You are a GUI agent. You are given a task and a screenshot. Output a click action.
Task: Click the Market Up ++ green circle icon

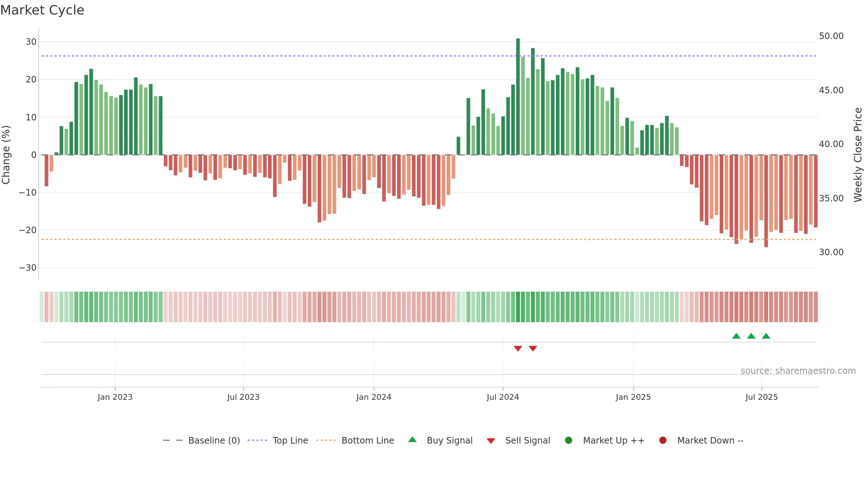569,440
